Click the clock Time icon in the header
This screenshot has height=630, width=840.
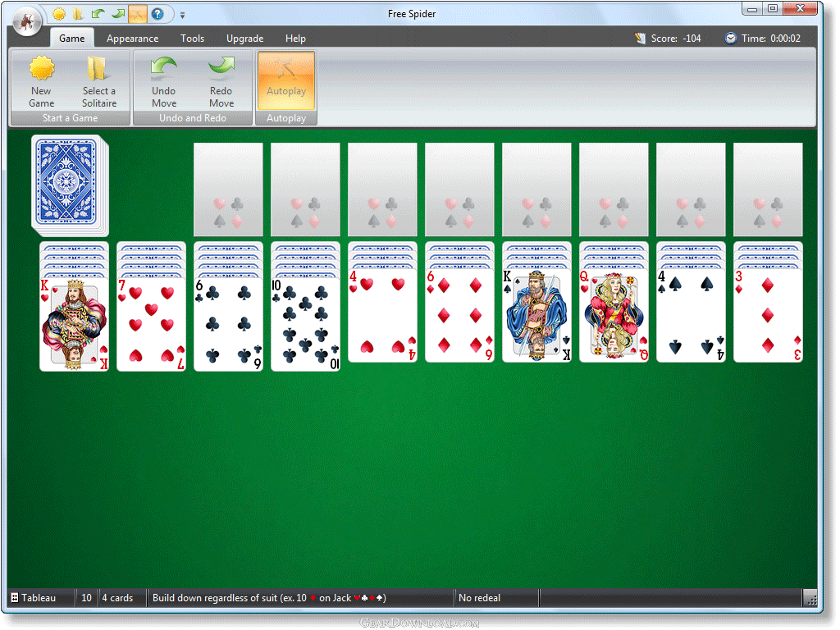click(731, 38)
